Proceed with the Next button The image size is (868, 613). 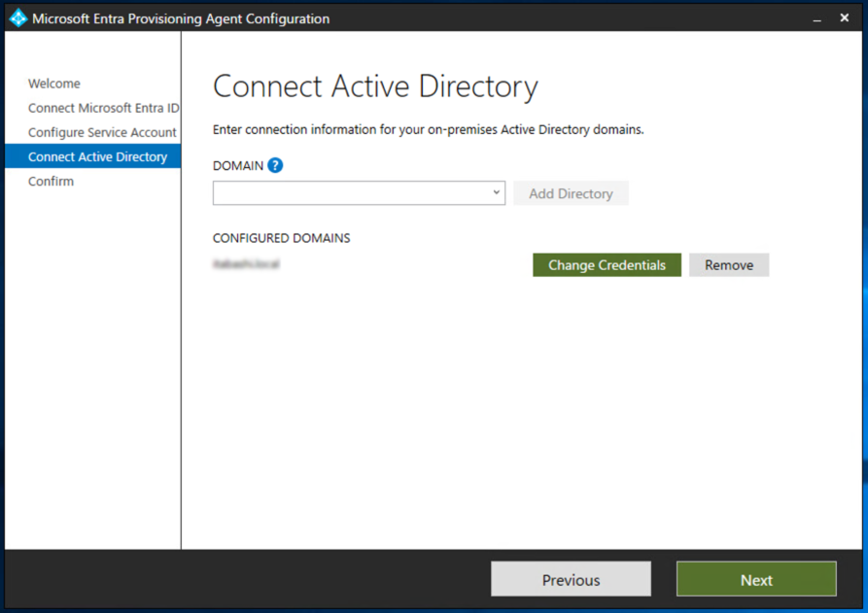(x=756, y=579)
